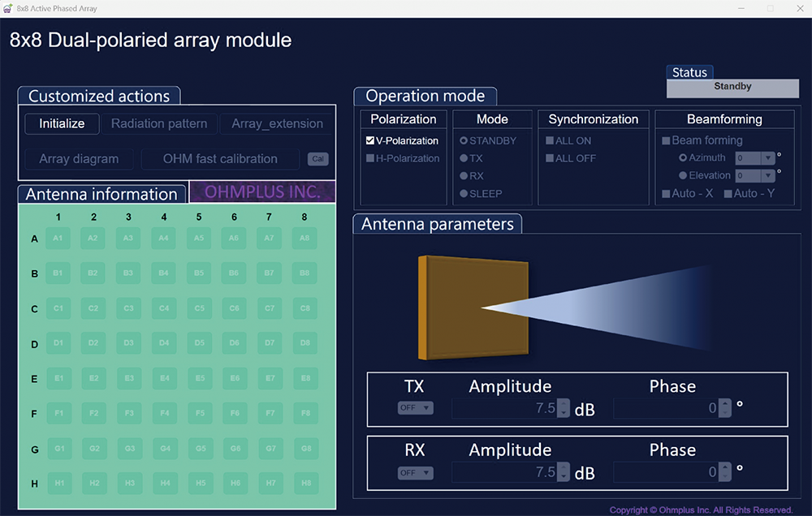Open the Antenna information panel tab
812x516 pixels.
coord(101,195)
